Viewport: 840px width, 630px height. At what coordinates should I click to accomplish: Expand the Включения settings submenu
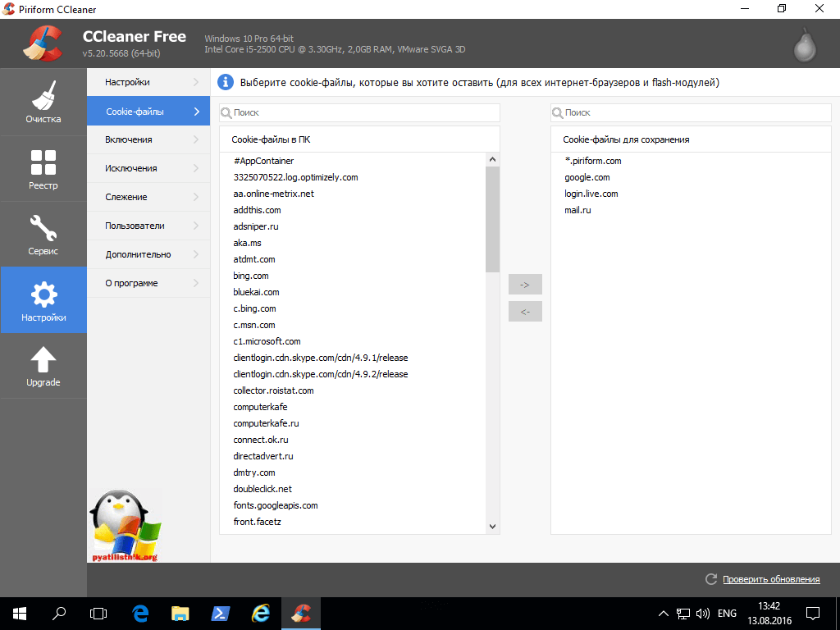point(148,139)
